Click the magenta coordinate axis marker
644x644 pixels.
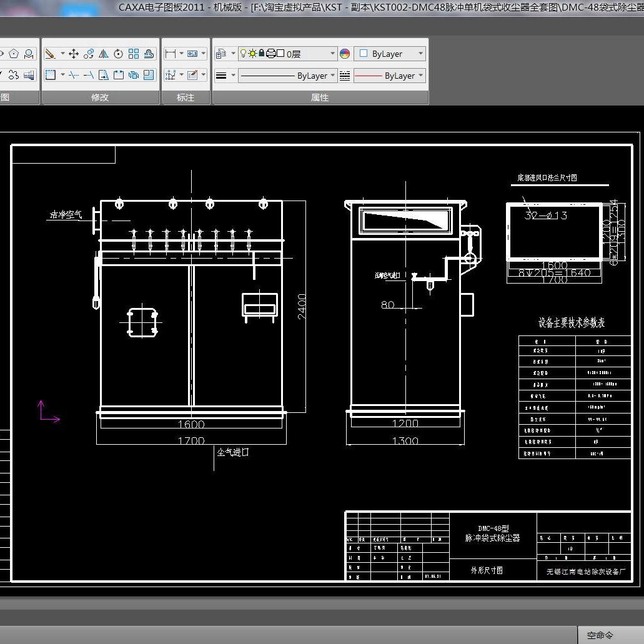coord(49,411)
